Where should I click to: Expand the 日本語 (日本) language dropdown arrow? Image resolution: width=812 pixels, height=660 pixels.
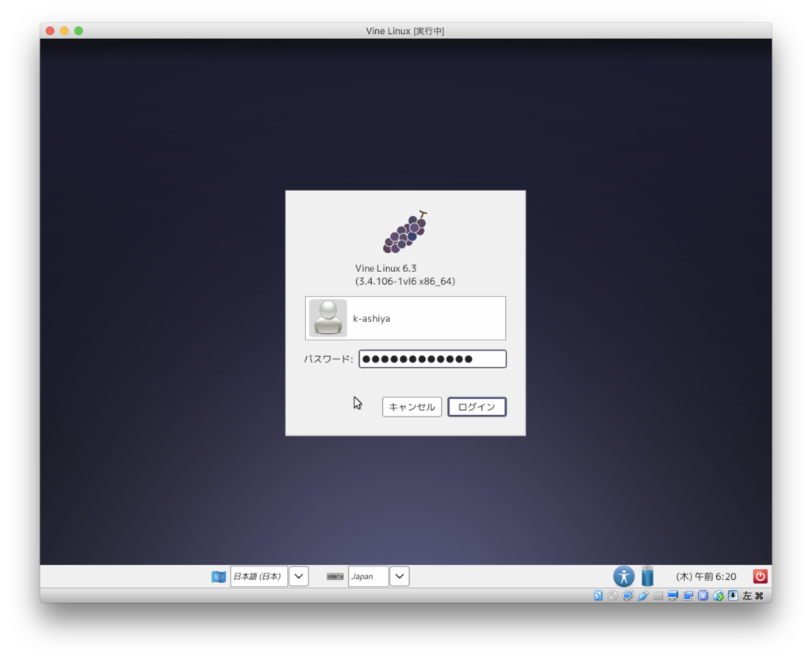click(x=299, y=577)
